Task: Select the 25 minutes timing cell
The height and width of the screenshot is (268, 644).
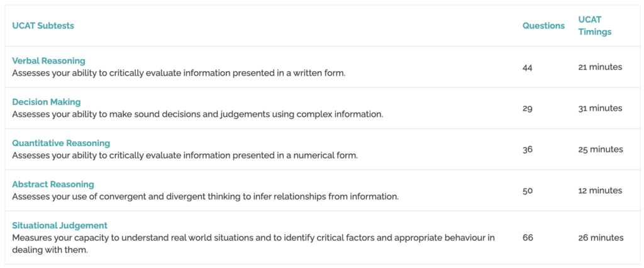Action: tap(600, 150)
